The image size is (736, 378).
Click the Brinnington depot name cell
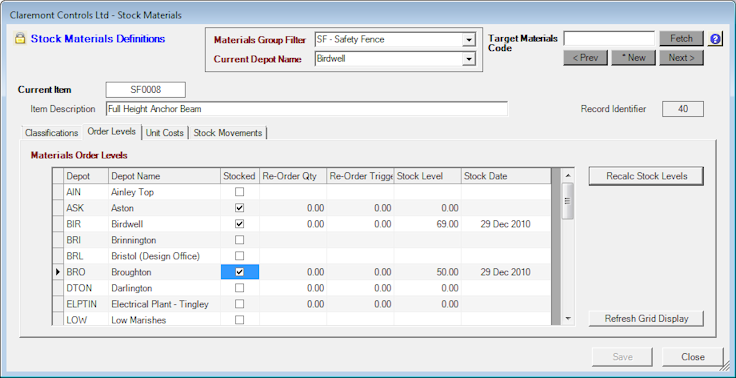coord(164,239)
